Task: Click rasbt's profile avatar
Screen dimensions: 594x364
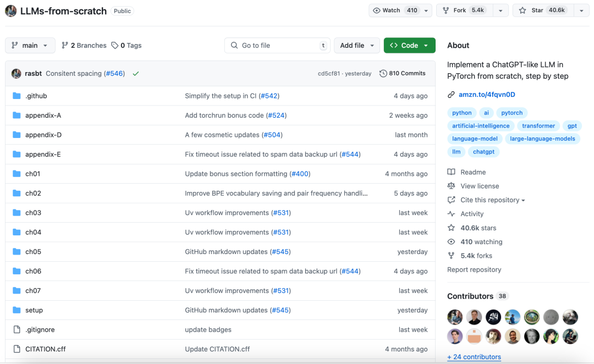Action: 16,73
